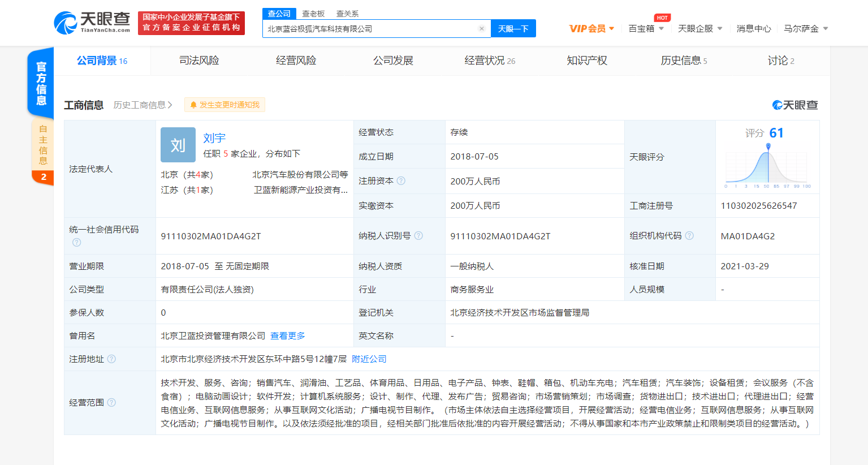Open the 统一社会信用代码 help question-mark icon
Viewport: 868px width, 465px height.
(76, 242)
